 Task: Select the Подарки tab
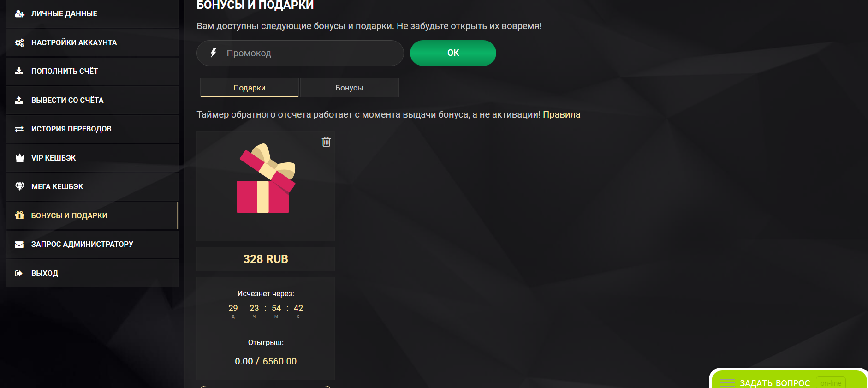click(250, 88)
